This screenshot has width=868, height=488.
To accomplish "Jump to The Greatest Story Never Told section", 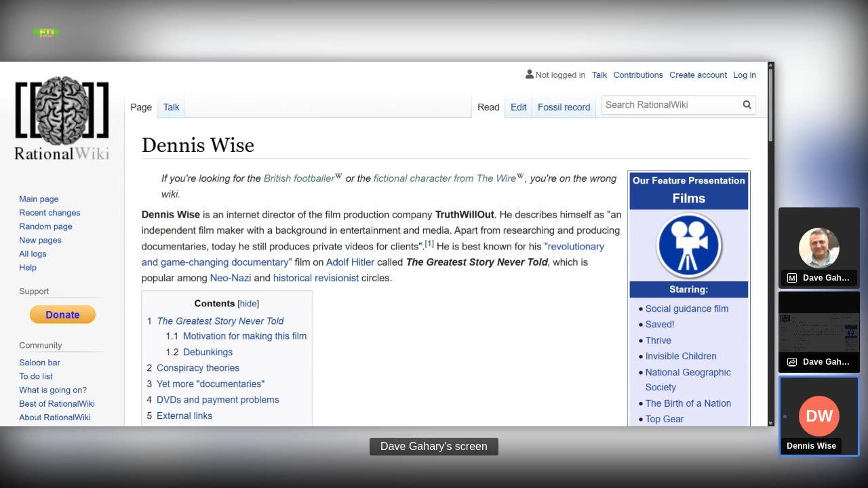I will click(x=220, y=321).
